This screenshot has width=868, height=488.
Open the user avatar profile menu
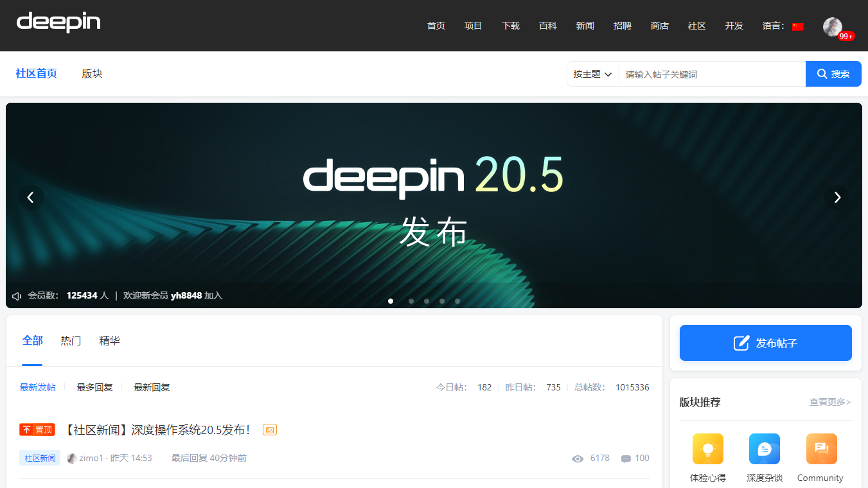click(x=833, y=27)
